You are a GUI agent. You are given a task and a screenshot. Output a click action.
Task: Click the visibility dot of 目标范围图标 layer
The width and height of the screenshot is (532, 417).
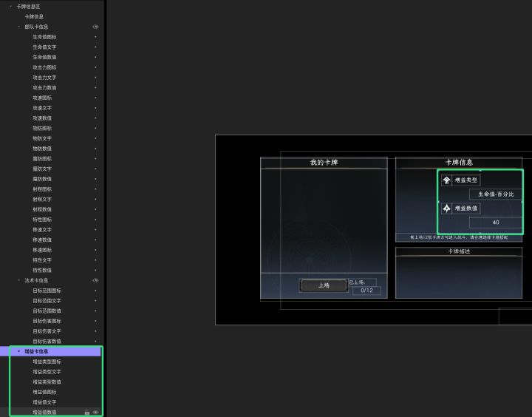coord(95,291)
